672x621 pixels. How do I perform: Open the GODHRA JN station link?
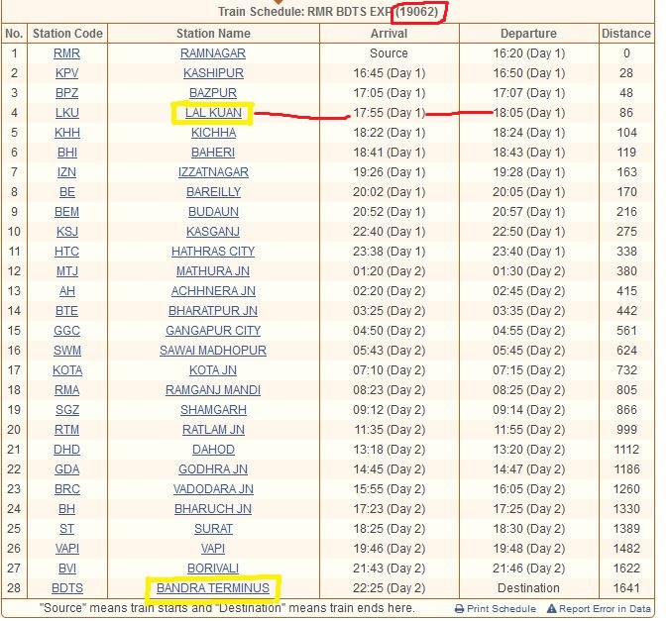[x=213, y=468]
